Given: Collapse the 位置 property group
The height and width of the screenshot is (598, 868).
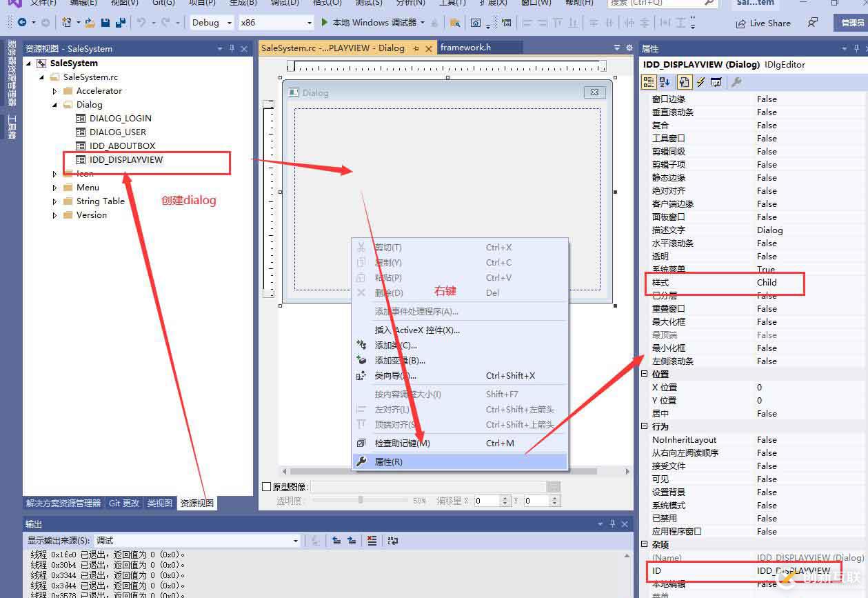Looking at the screenshot, I should coord(645,374).
